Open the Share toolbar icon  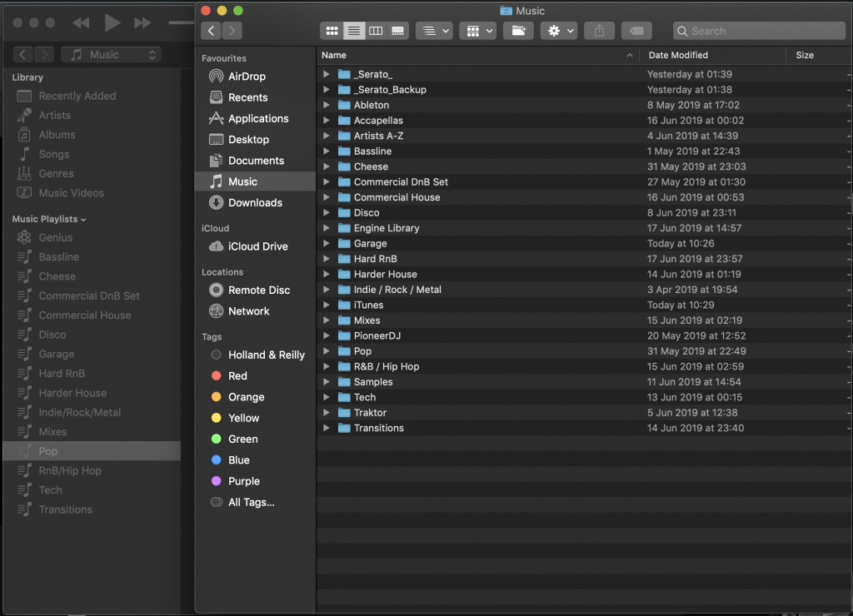pyautogui.click(x=599, y=30)
